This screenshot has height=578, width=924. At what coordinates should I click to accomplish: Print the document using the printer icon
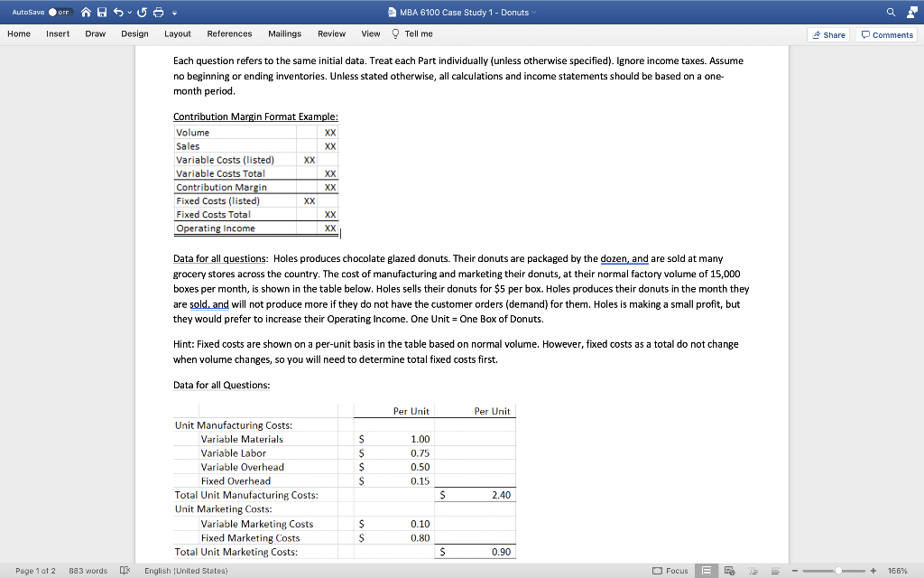pyautogui.click(x=158, y=13)
